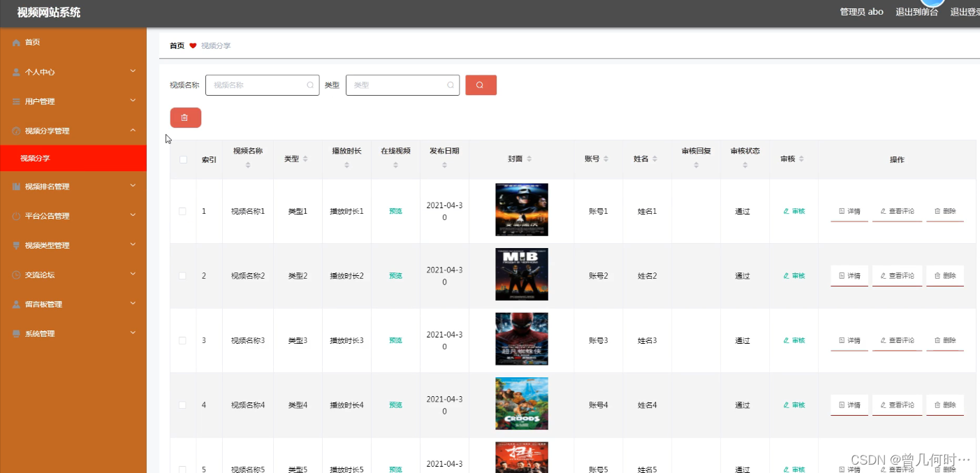Check the checkbox for 视频名称3
The height and width of the screenshot is (473, 980).
[182, 340]
